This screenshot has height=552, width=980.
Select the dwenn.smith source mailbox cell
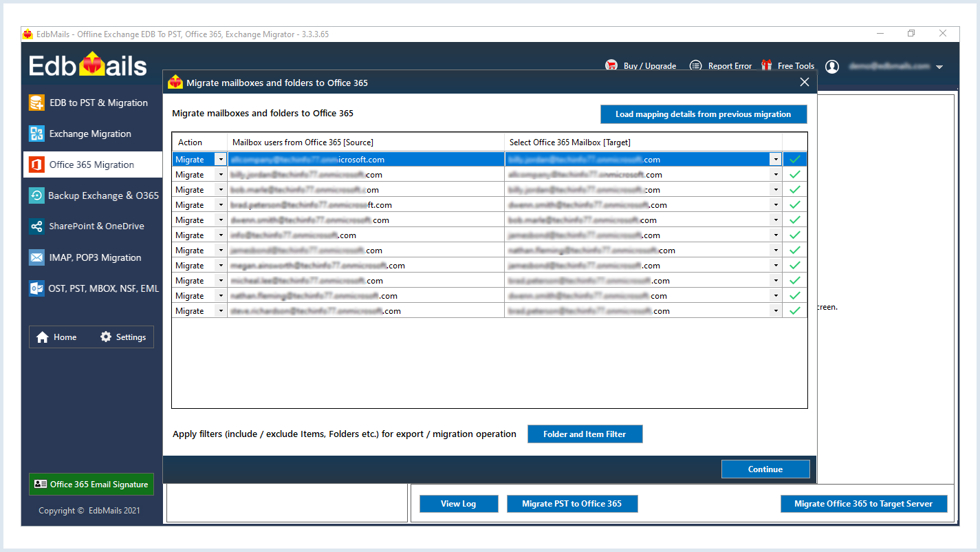tap(366, 220)
